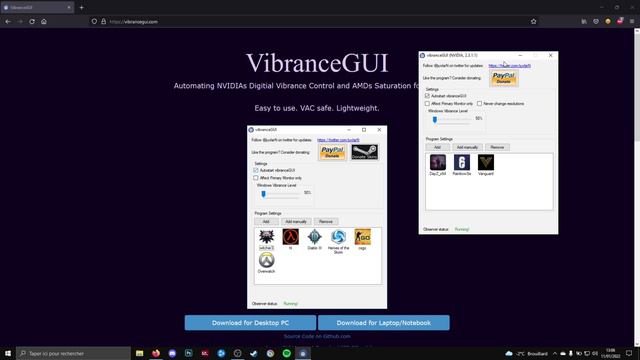Click the tracking protection shield icon

coord(94,22)
